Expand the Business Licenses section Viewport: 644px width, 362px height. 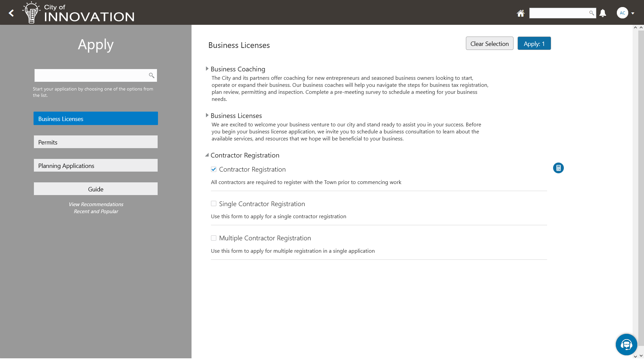coord(207,115)
